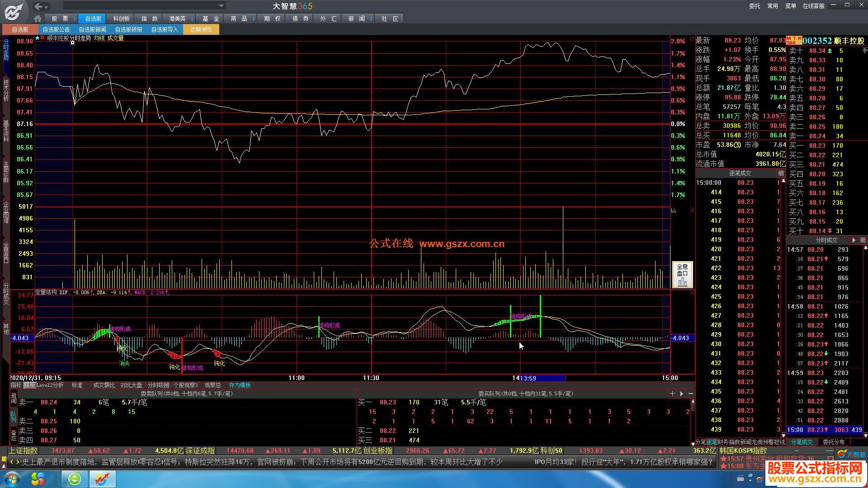Click the right arrow in 委买队列 header
868x488 pixels.
[x=681, y=394]
